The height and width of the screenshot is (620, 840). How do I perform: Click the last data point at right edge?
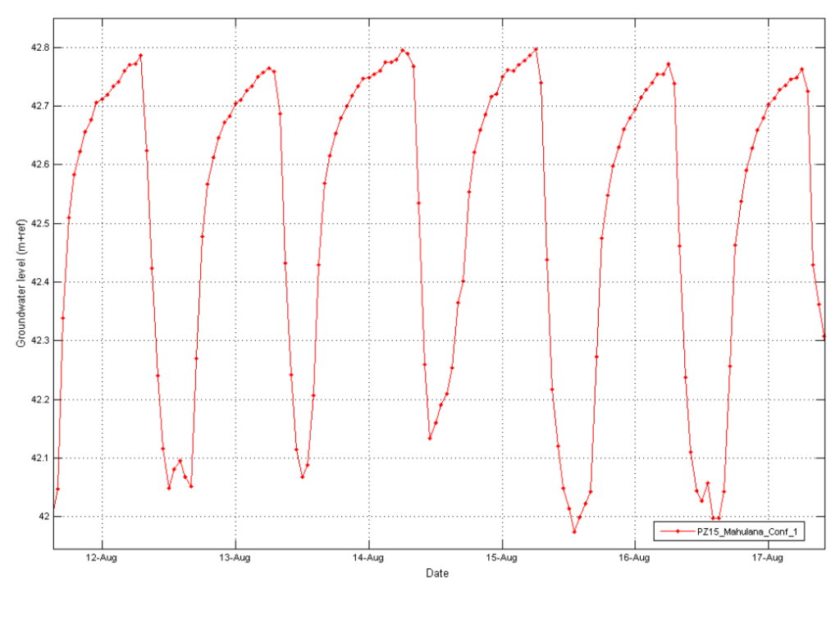[x=824, y=336]
